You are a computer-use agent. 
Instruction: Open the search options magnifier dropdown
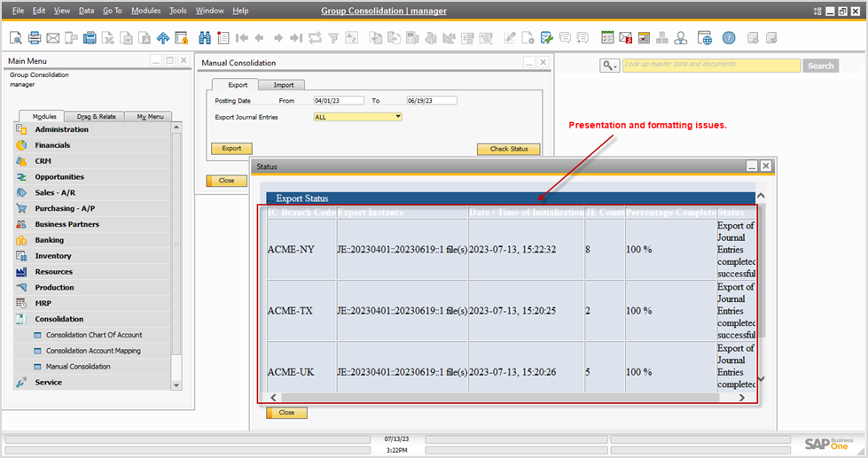(609, 66)
